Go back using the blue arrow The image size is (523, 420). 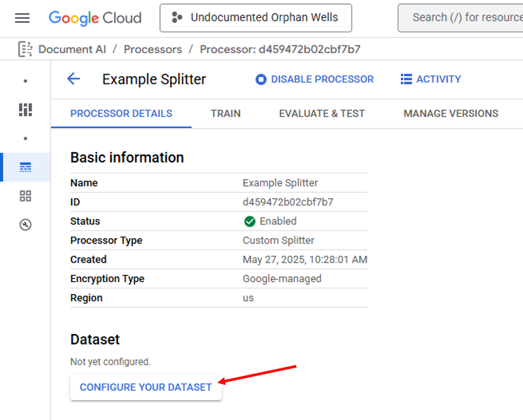73,79
